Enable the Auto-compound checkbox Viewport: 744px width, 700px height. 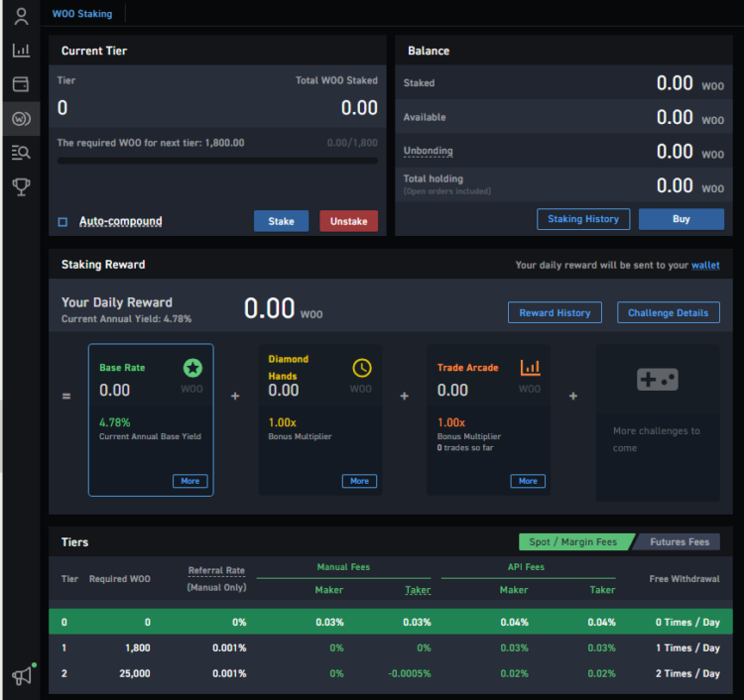tap(62, 222)
